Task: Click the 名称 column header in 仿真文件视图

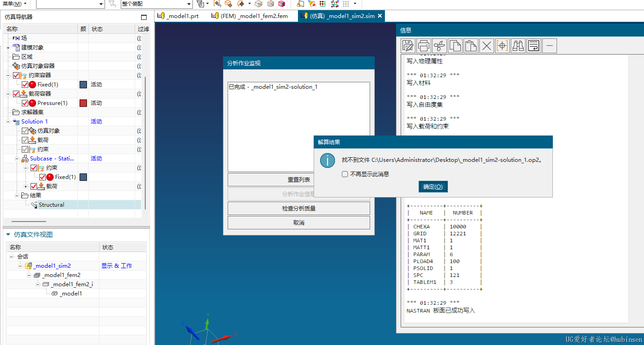Action: 53,247
